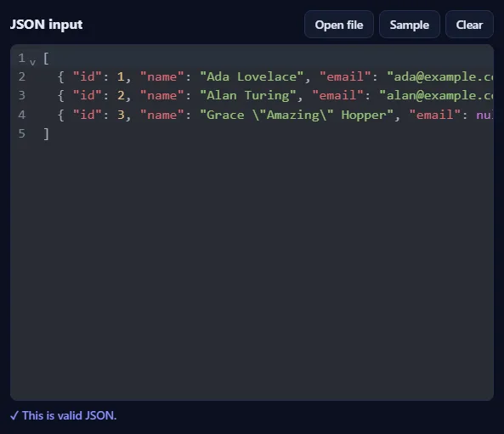Click the opening bracket on line 1
The width and height of the screenshot is (504, 434).
[46, 59]
